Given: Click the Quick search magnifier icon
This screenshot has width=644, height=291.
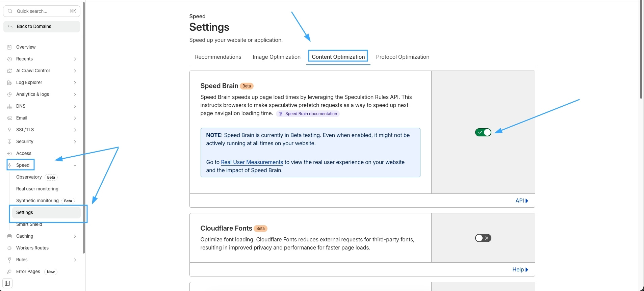Looking at the screenshot, I should tap(10, 11).
